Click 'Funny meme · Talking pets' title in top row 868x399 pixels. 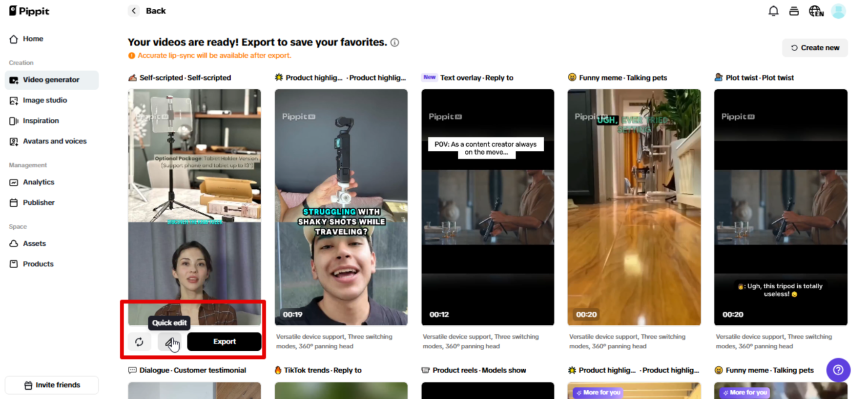(x=623, y=78)
